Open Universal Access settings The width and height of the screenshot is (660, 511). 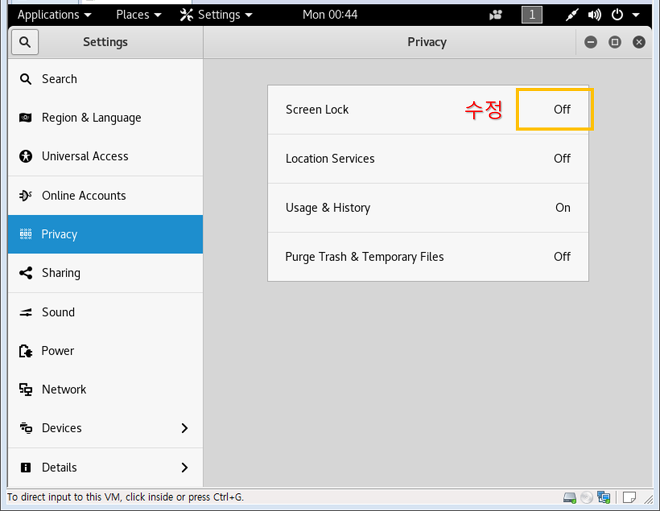(x=105, y=156)
